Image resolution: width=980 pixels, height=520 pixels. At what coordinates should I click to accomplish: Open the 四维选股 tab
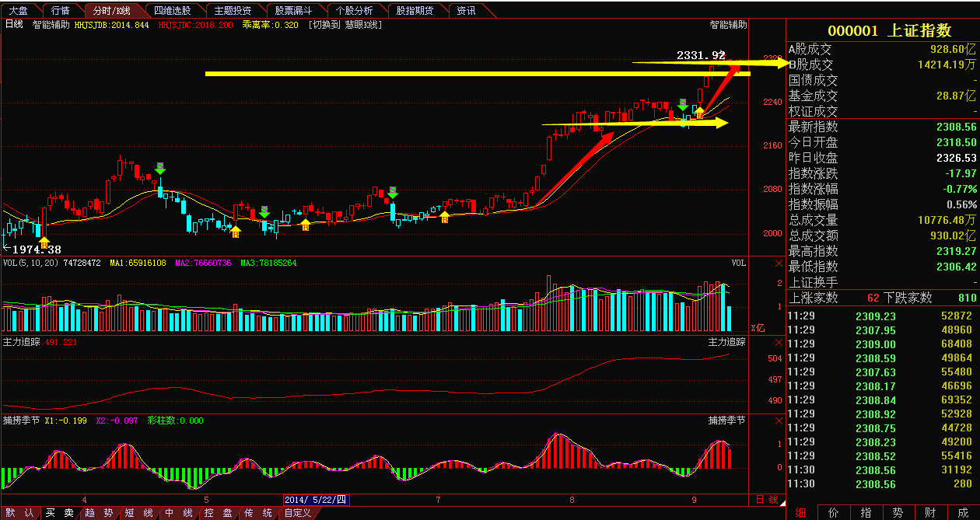pos(172,10)
